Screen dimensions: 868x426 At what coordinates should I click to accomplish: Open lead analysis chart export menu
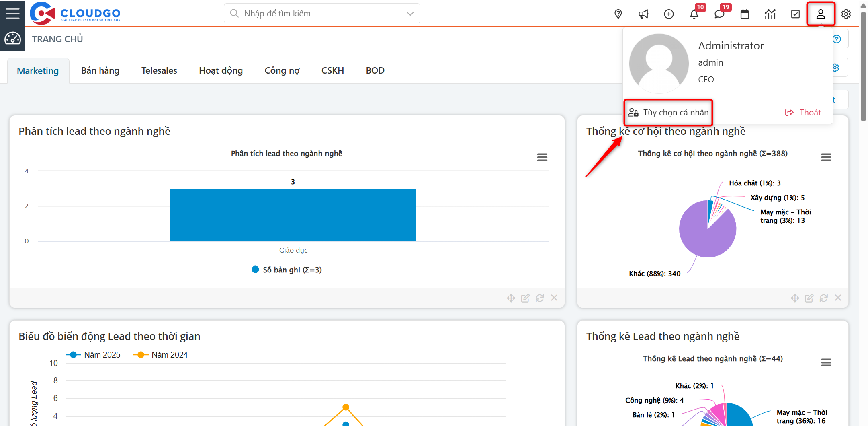tap(542, 157)
